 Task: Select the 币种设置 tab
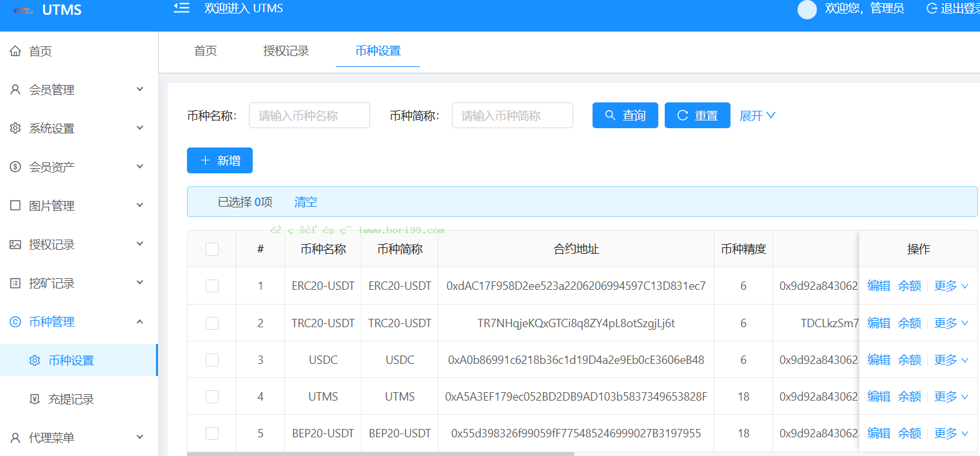click(x=378, y=51)
